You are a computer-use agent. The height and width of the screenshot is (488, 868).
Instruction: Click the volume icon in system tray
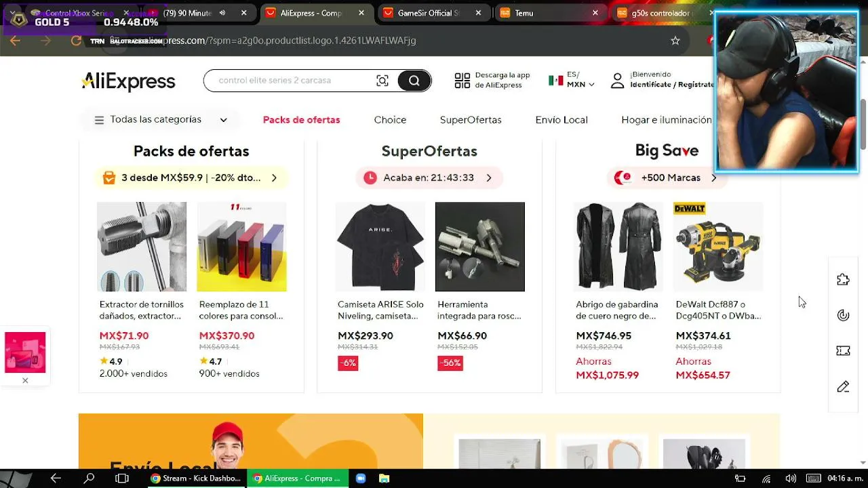pyautogui.click(x=790, y=479)
